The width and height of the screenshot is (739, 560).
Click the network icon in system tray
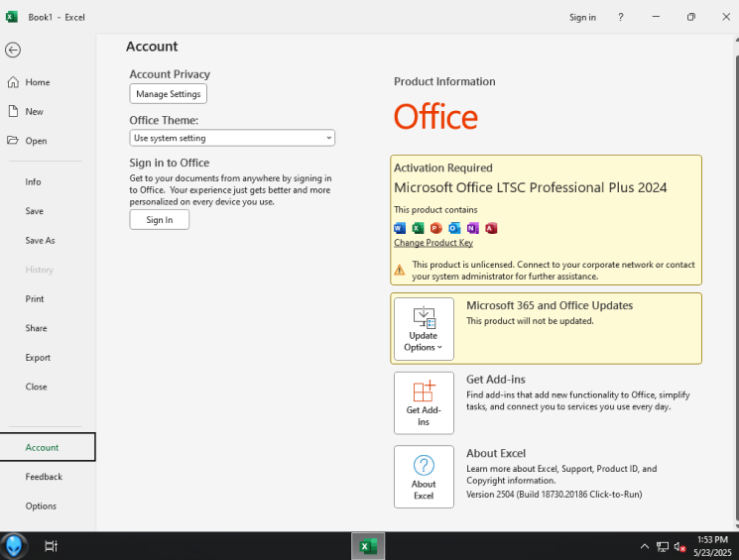pyautogui.click(x=663, y=547)
